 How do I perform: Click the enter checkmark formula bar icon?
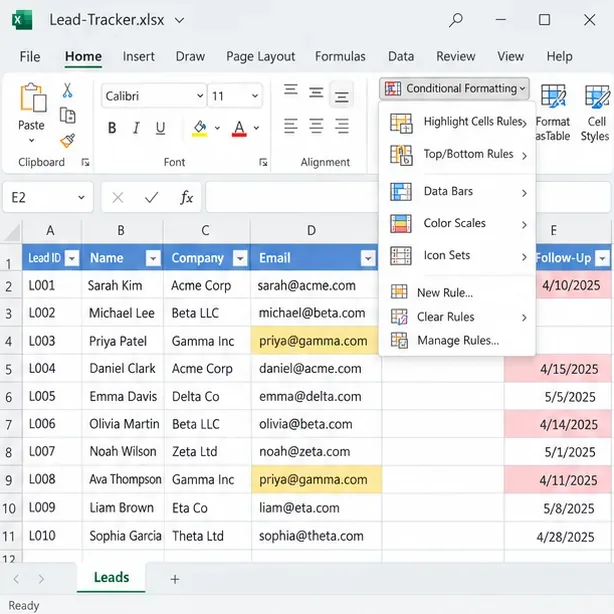151,197
